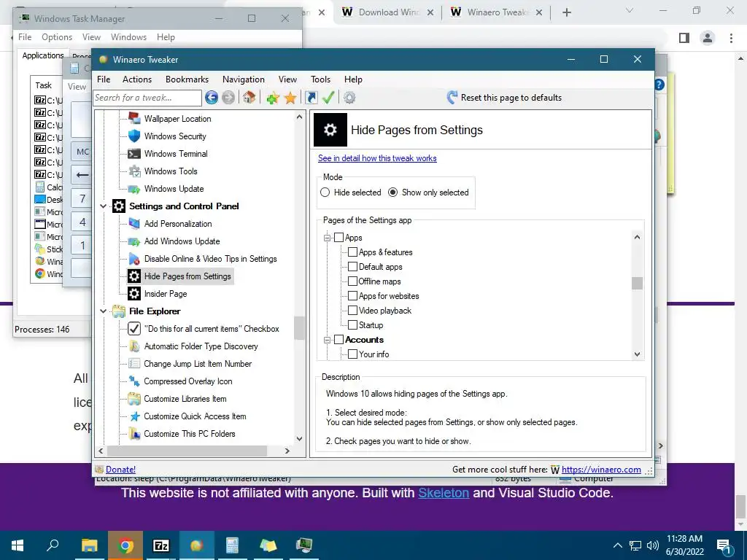
Task: Open the Navigation menu
Action: 244,79
